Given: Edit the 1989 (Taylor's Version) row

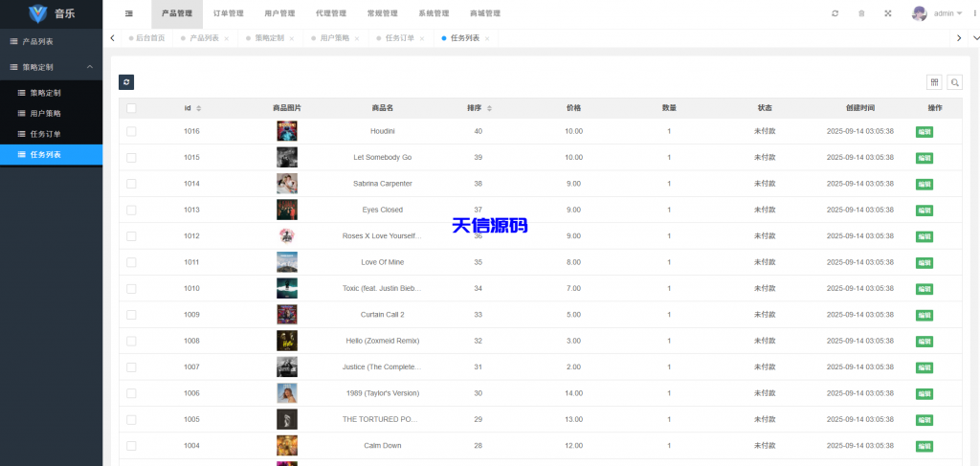Looking at the screenshot, I should 924,394.
